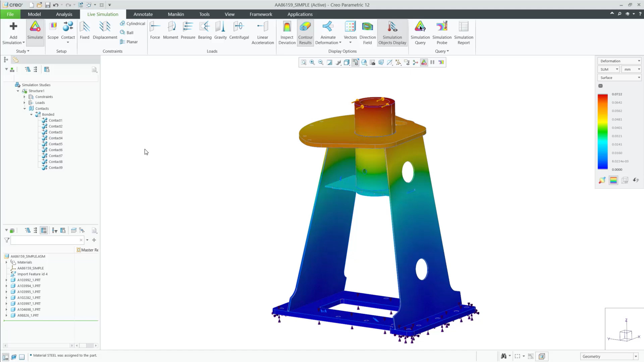Open the Geometry selection filter dropdown
Viewport: 644px width, 362px height.
[609, 356]
